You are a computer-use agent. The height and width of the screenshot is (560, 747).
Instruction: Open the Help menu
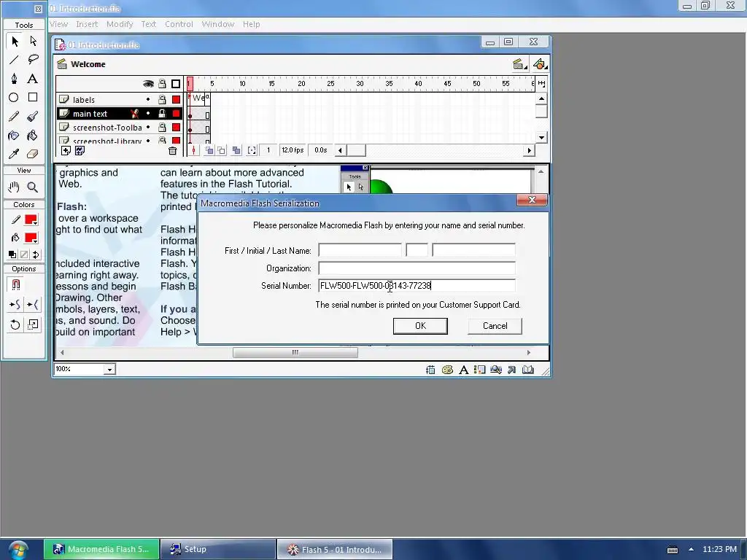[x=252, y=24]
